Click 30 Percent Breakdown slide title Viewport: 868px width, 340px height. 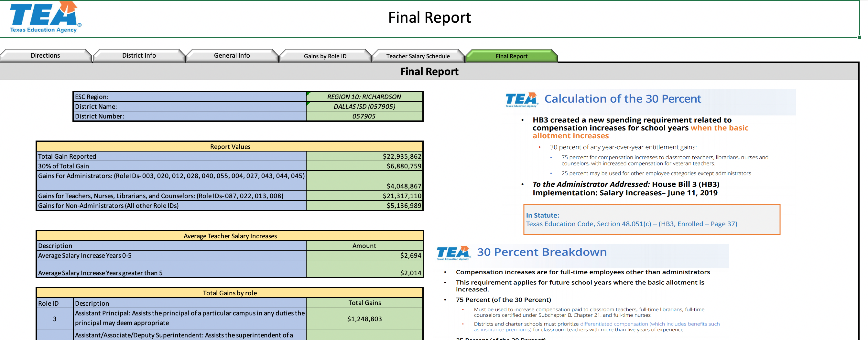542,252
